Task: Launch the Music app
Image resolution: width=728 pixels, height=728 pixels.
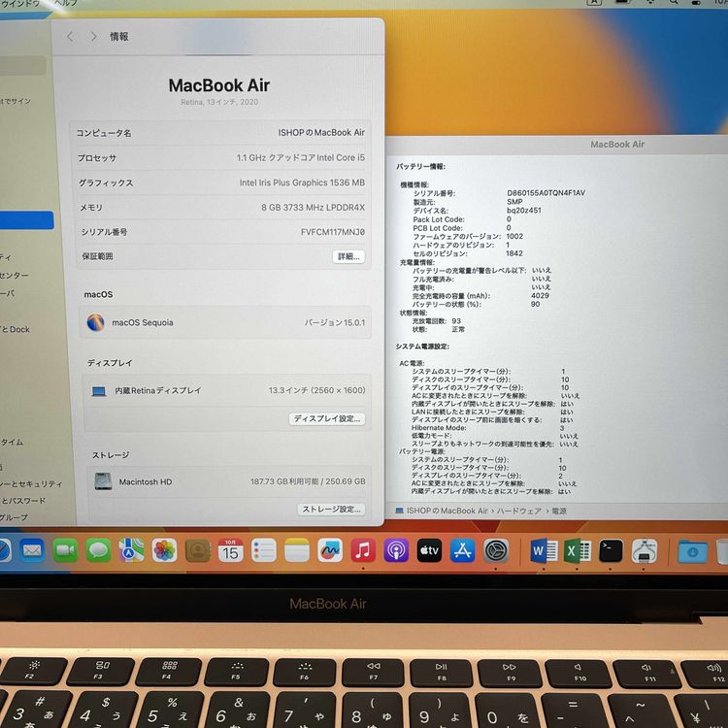Action: tap(363, 550)
